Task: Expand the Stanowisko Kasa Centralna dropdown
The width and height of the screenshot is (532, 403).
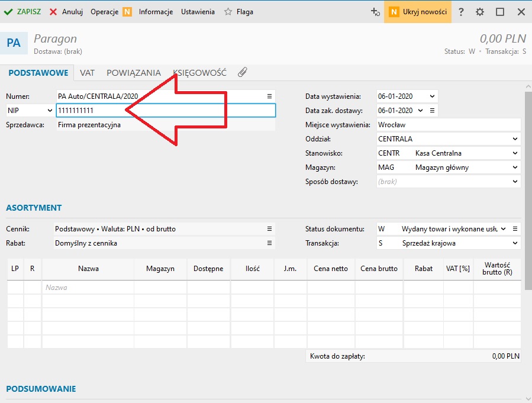Action: pyautogui.click(x=515, y=153)
